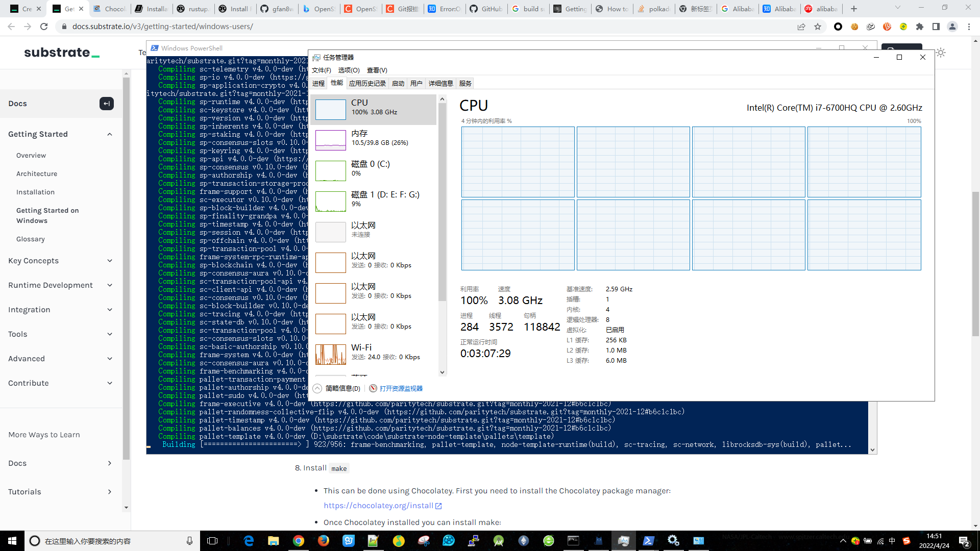
Task: Open 打开资源监视器 link
Action: point(401,388)
